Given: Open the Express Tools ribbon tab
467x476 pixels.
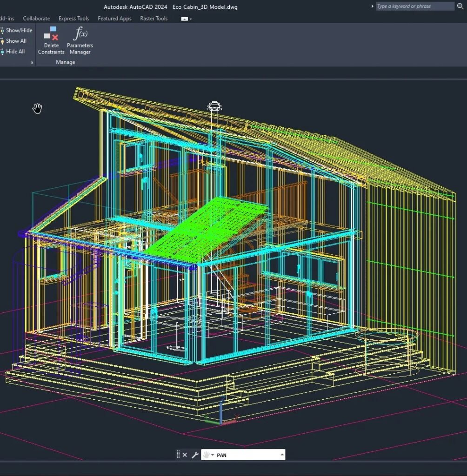Looking at the screenshot, I should click(73, 19).
